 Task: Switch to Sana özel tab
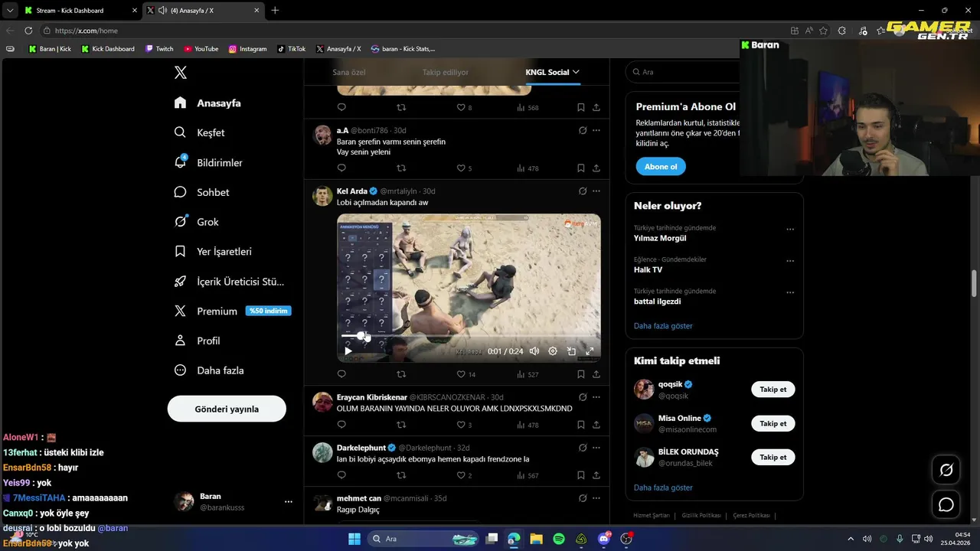click(x=349, y=72)
